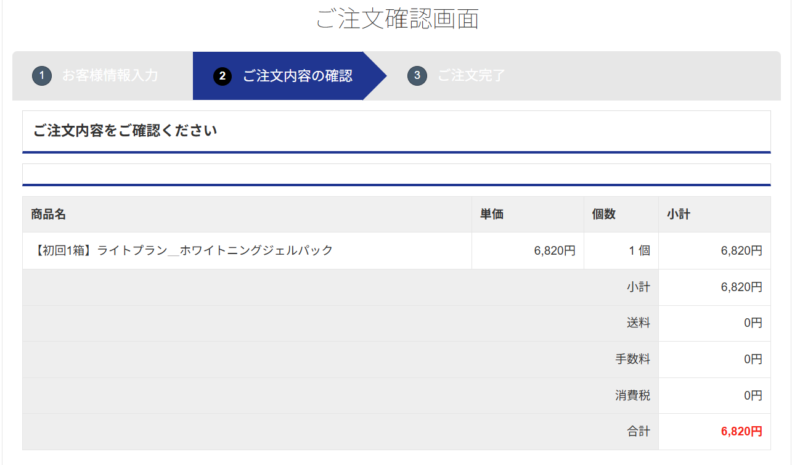Click the 送料 label

(x=638, y=323)
